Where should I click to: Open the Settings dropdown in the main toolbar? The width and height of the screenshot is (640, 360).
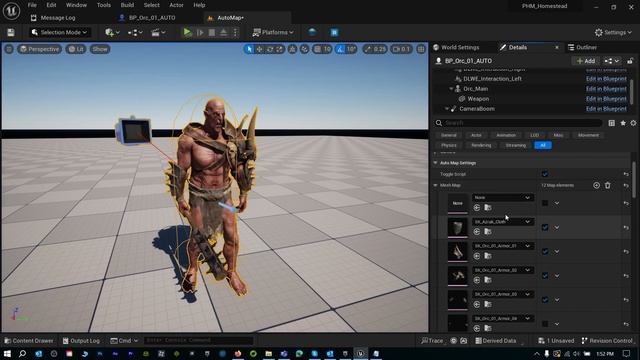pyautogui.click(x=613, y=32)
